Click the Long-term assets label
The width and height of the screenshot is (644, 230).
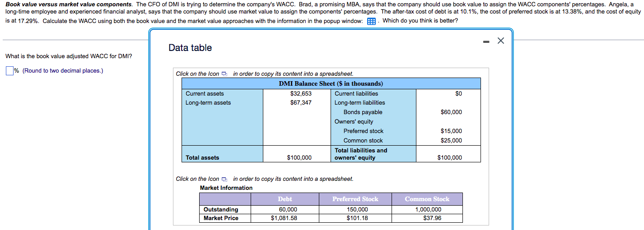point(208,103)
